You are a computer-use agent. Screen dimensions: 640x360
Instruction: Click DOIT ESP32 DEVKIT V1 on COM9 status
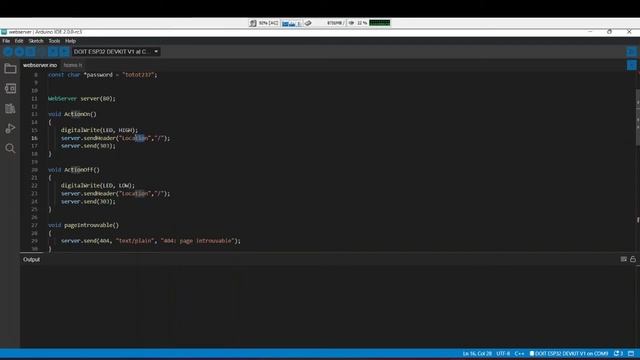pos(569,353)
